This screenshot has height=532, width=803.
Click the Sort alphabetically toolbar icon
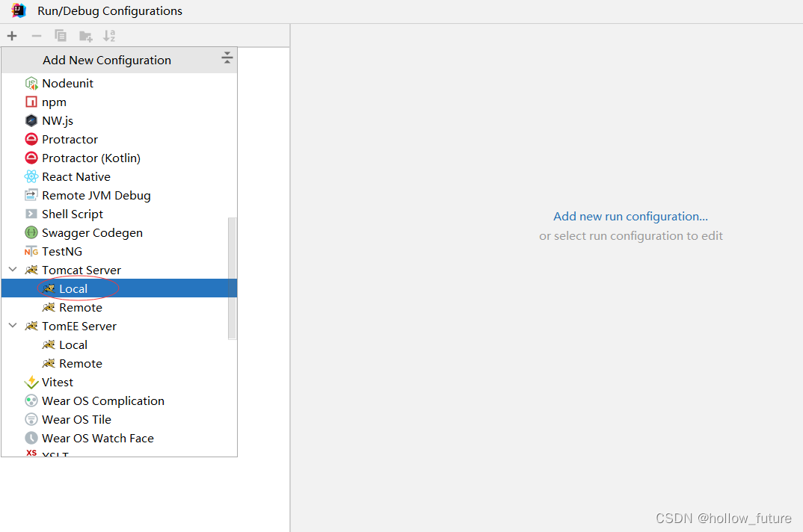pos(109,36)
